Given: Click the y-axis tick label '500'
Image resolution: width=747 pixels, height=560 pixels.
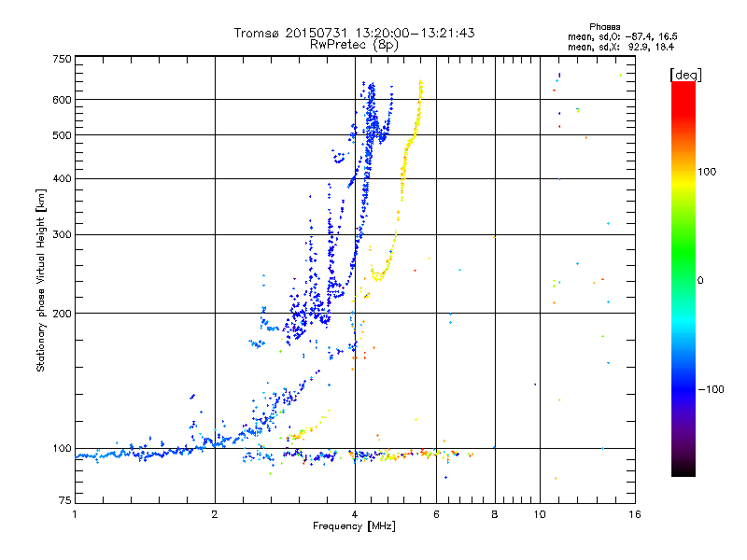Looking at the screenshot, I should 62,135.
